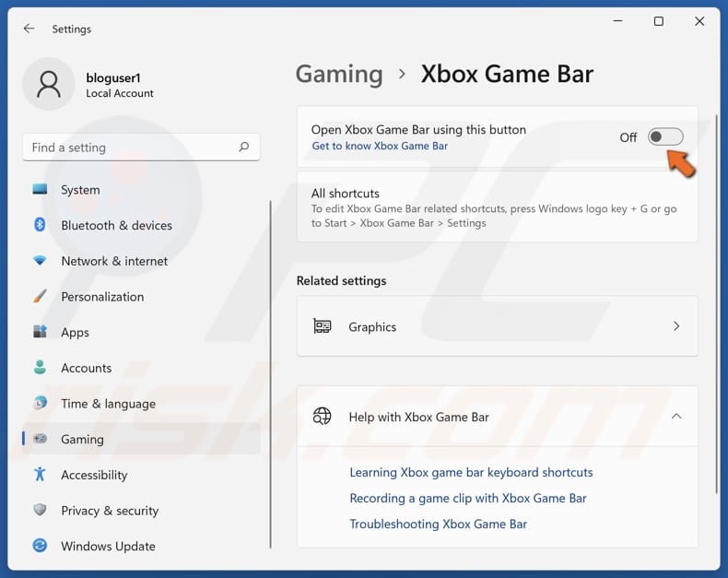The width and height of the screenshot is (728, 578).
Task: Click the sidebar navigation scrollbar
Action: click(x=270, y=374)
